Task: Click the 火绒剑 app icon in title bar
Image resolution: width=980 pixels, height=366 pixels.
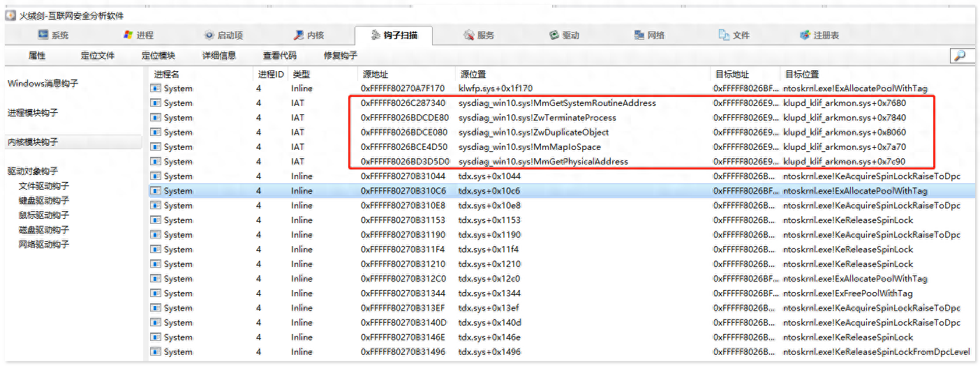Action: (10, 15)
